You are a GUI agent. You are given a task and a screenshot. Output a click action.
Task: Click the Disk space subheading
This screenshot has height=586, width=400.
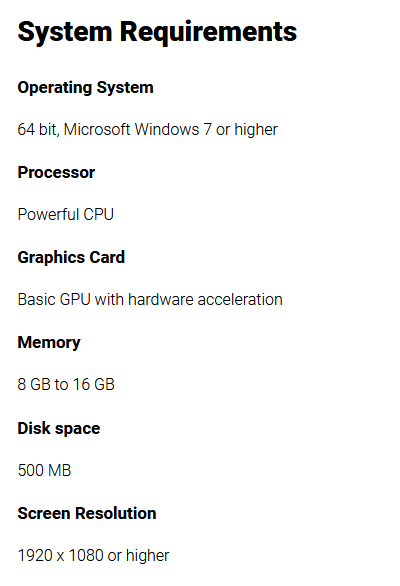coord(59,429)
